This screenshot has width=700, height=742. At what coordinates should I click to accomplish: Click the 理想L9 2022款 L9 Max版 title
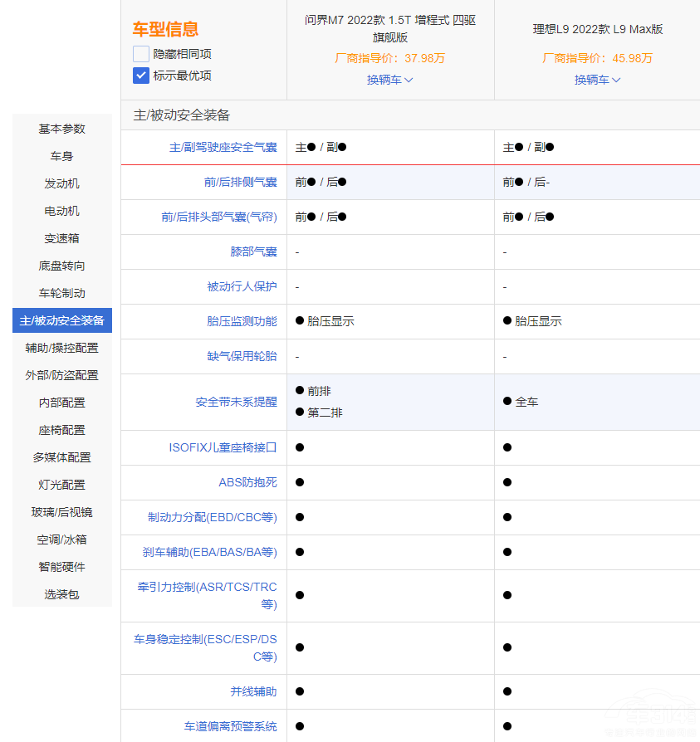[598, 29]
